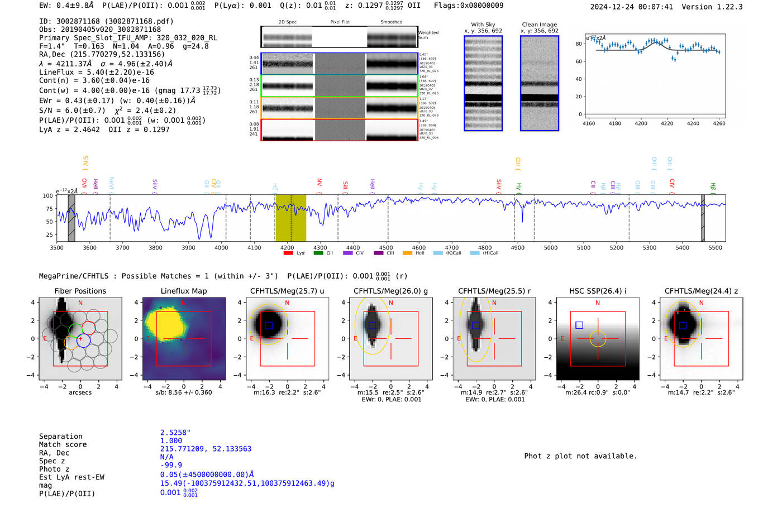Click the red-bordered Pixel Flat panel

[340, 130]
